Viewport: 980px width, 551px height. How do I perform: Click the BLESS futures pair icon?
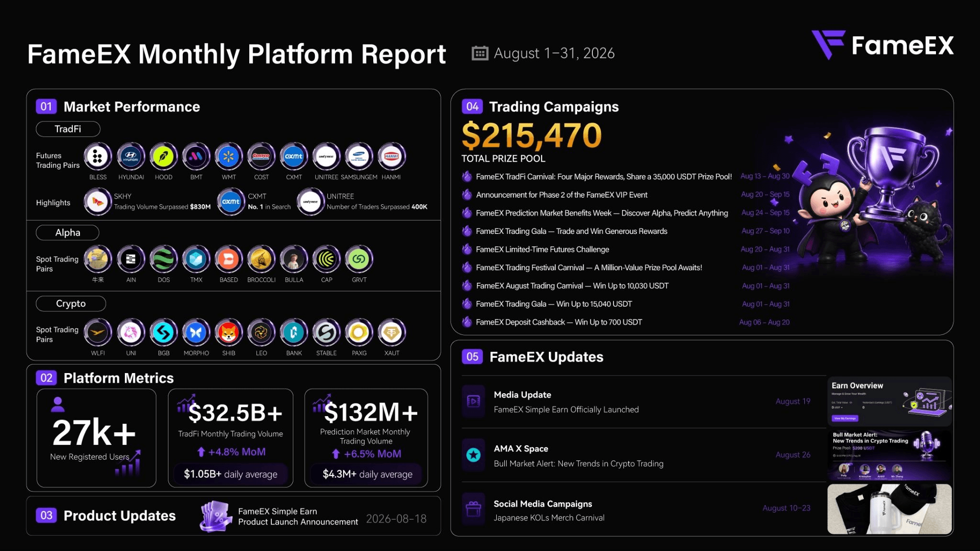point(98,156)
